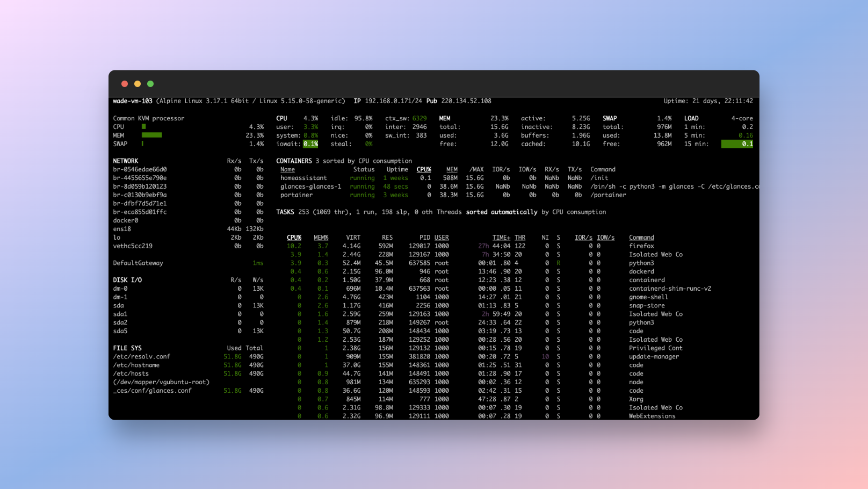Click the SWAP usage bar in quicklook

142,144
